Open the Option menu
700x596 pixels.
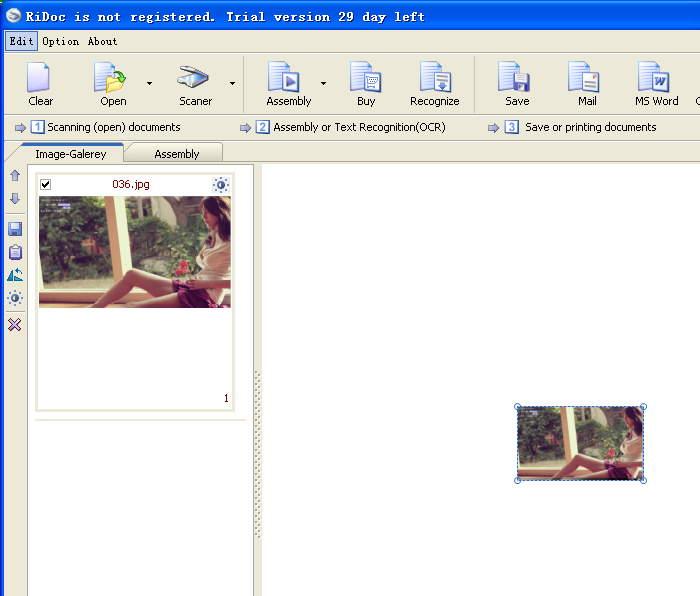60,41
